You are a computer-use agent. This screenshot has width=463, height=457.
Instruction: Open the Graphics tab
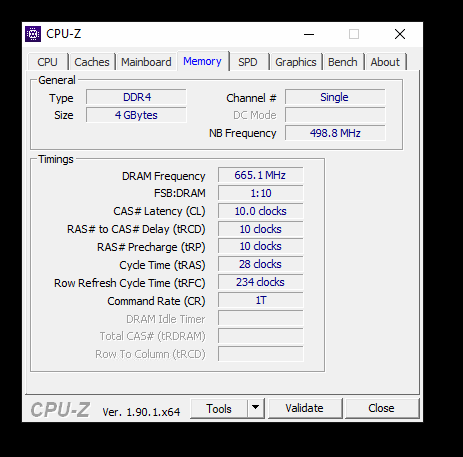[296, 62]
